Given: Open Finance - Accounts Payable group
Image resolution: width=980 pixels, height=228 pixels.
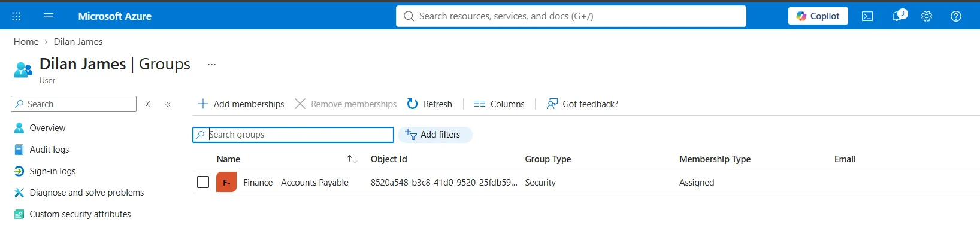Looking at the screenshot, I should pos(296,183).
